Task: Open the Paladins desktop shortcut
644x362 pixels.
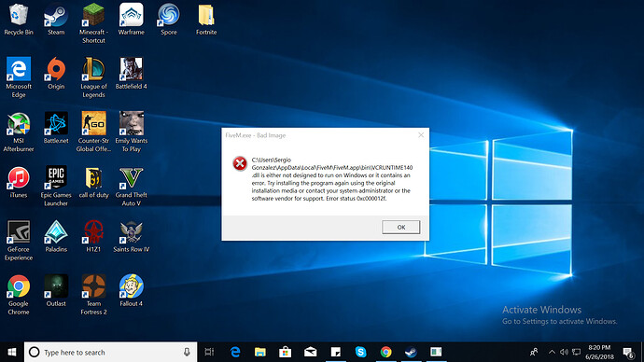Action: tap(56, 237)
